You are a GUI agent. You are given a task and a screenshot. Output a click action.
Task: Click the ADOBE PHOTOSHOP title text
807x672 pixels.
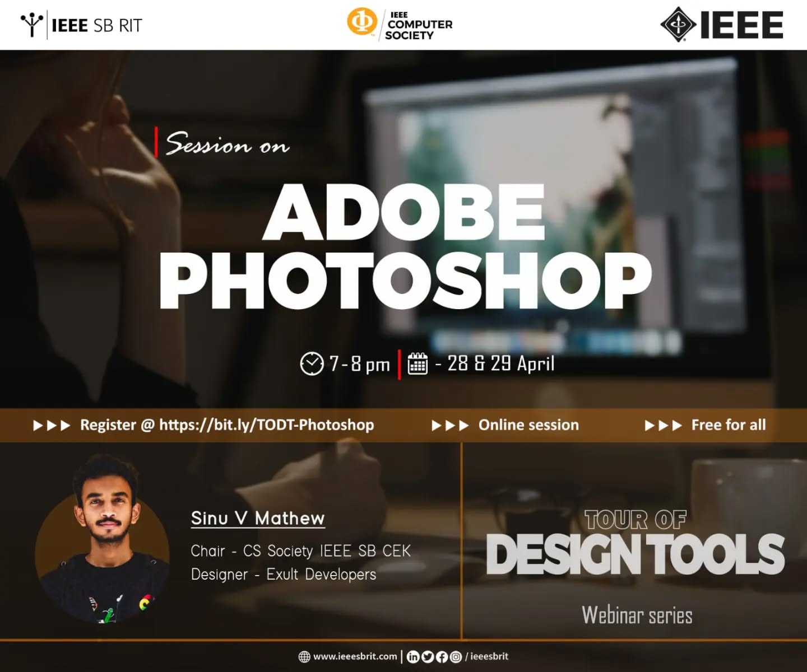406,246
